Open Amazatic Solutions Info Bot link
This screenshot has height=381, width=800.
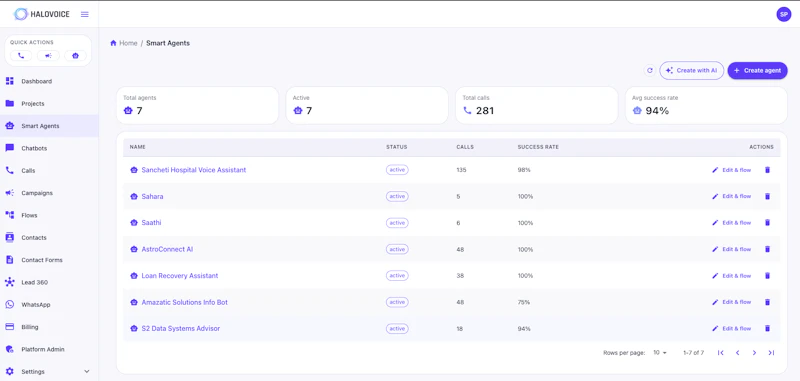coord(184,302)
